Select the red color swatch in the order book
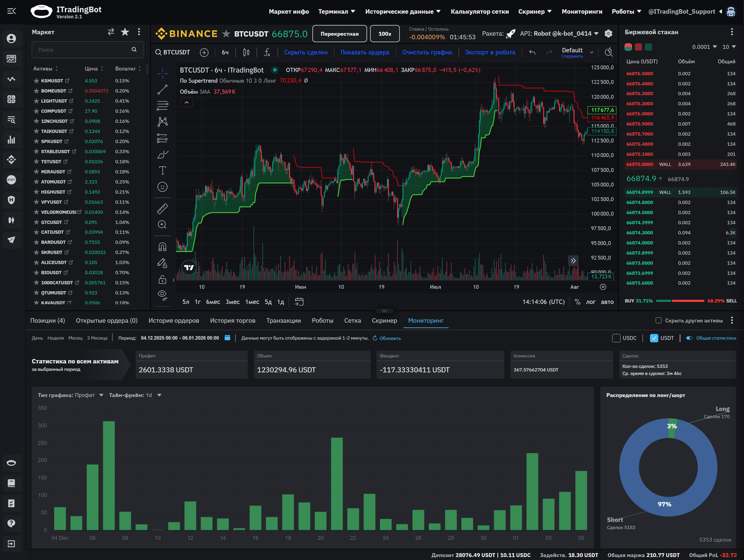The width and height of the screenshot is (744, 560). [638, 47]
